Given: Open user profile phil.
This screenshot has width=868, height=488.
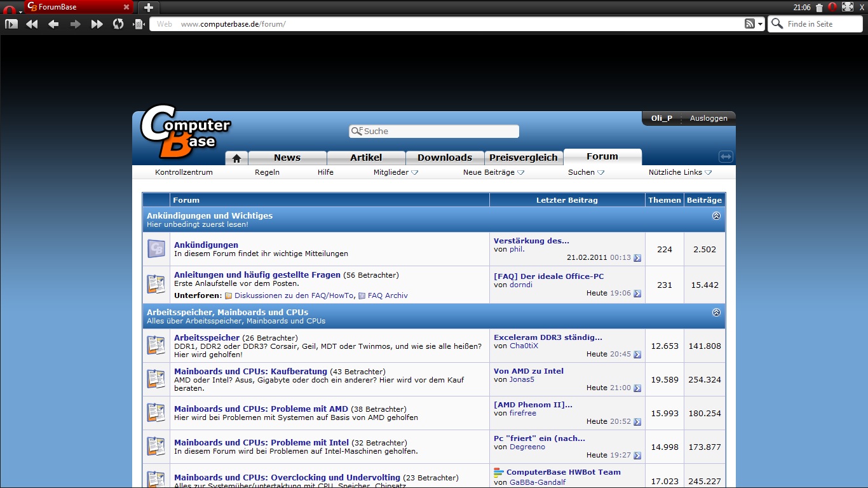Looking at the screenshot, I should pyautogui.click(x=517, y=250).
